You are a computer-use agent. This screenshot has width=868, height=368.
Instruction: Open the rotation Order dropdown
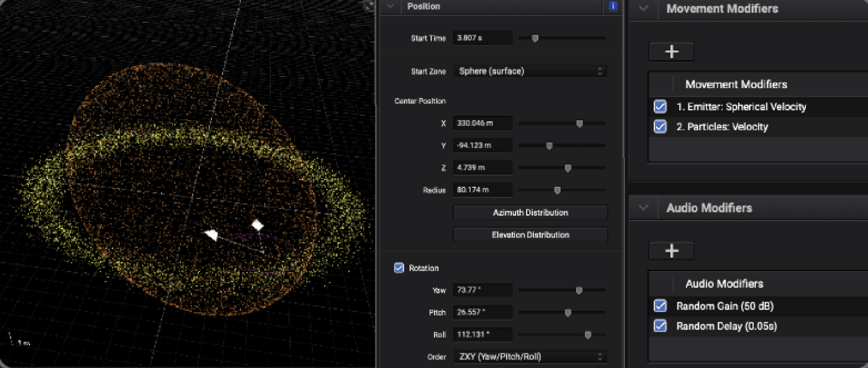pyautogui.click(x=530, y=357)
